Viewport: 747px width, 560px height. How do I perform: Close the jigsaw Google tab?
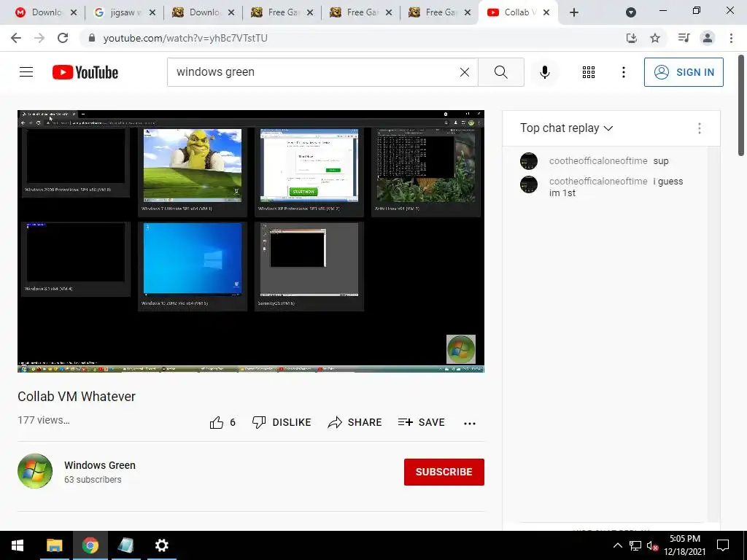[152, 12]
